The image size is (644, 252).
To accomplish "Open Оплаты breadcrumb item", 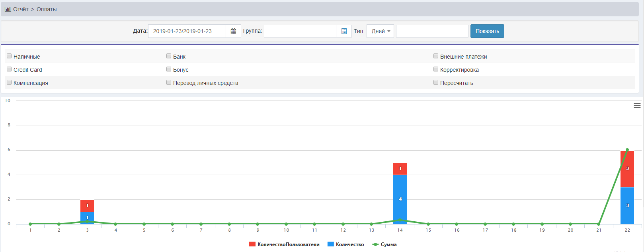I will [x=47, y=9].
